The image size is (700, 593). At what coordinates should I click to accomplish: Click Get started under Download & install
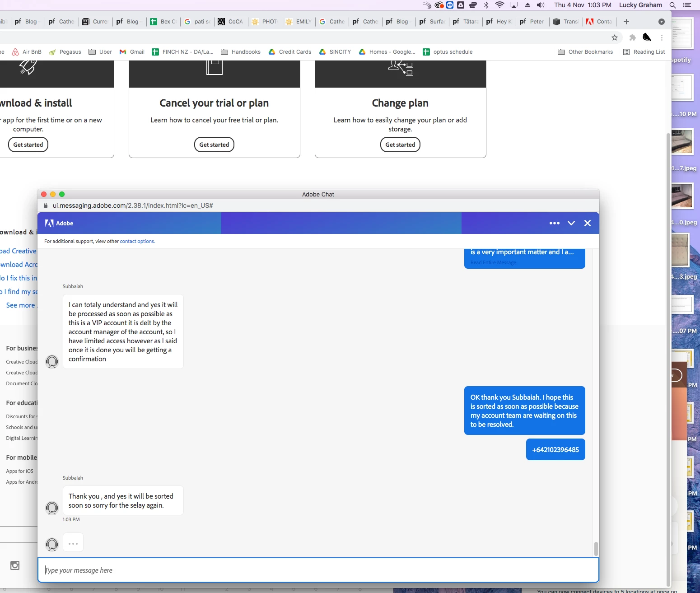28,145
